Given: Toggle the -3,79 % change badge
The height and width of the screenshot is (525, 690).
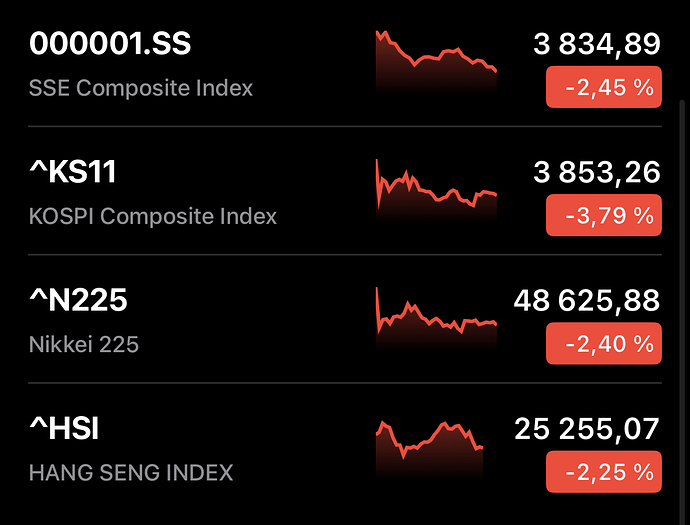Looking at the screenshot, I should [x=604, y=215].
